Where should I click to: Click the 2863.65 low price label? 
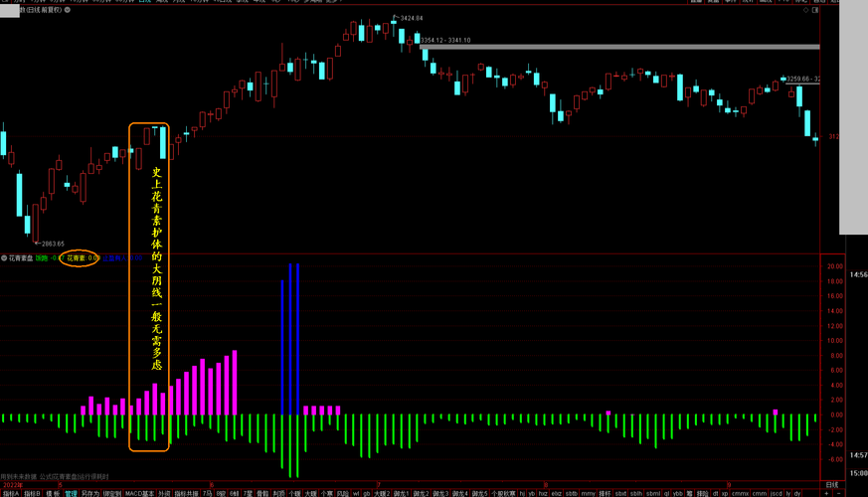tap(53, 244)
